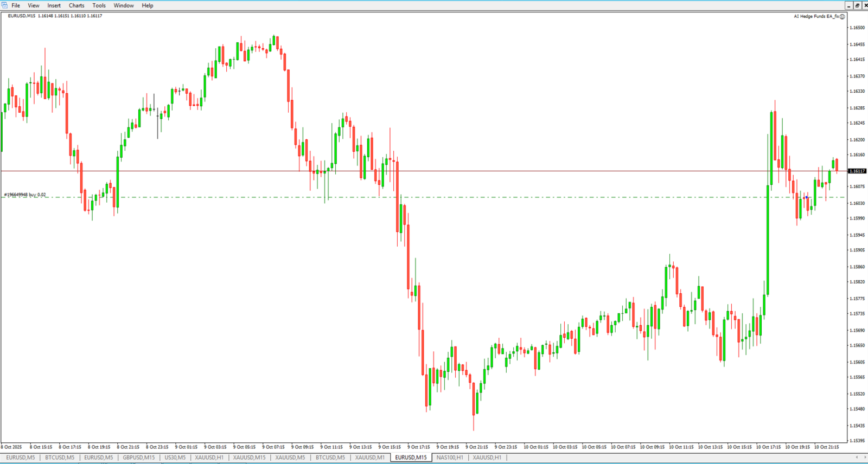868x464 pixels.
Task: Open the Window menu
Action: (x=124, y=5)
